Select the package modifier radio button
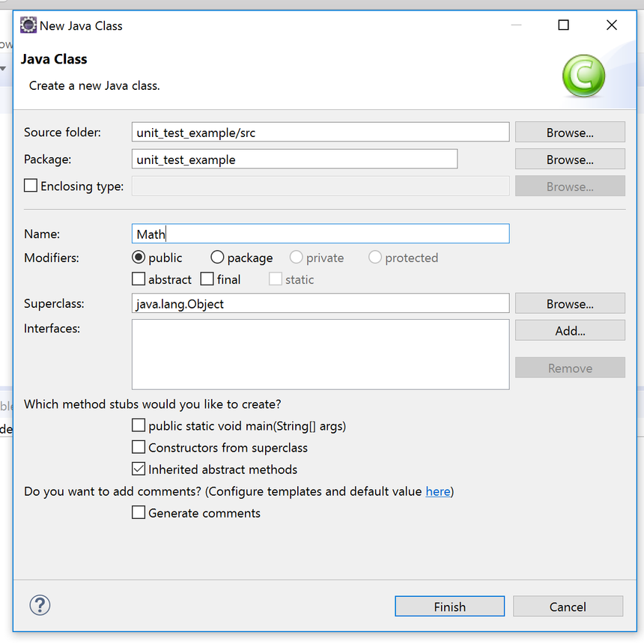Screen dimensions: 644x644 (x=217, y=258)
